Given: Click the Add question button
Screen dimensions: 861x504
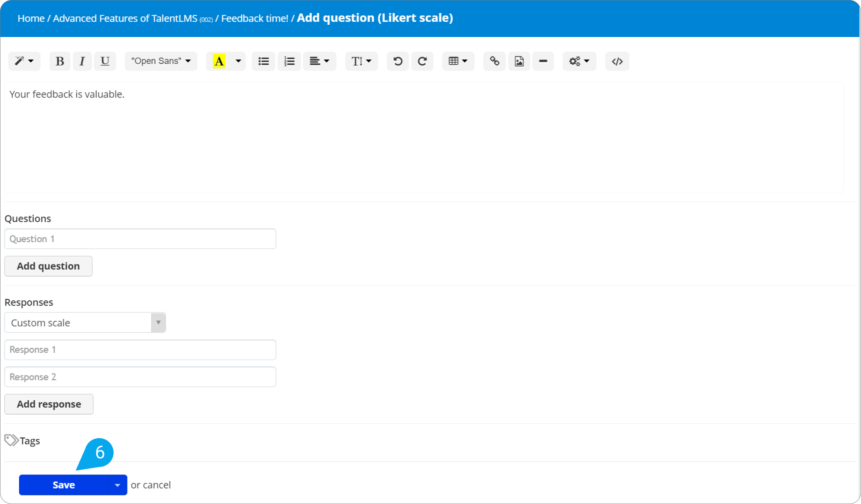Looking at the screenshot, I should tap(48, 266).
